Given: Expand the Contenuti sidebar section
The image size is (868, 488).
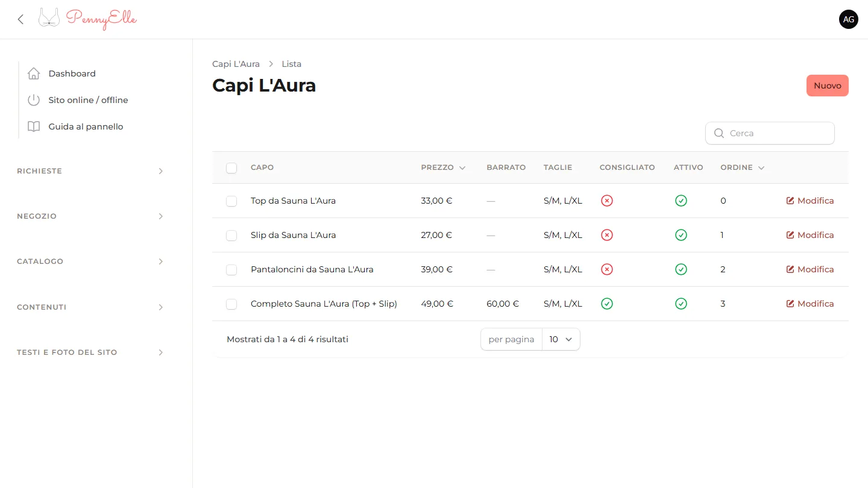Looking at the screenshot, I should coord(90,307).
